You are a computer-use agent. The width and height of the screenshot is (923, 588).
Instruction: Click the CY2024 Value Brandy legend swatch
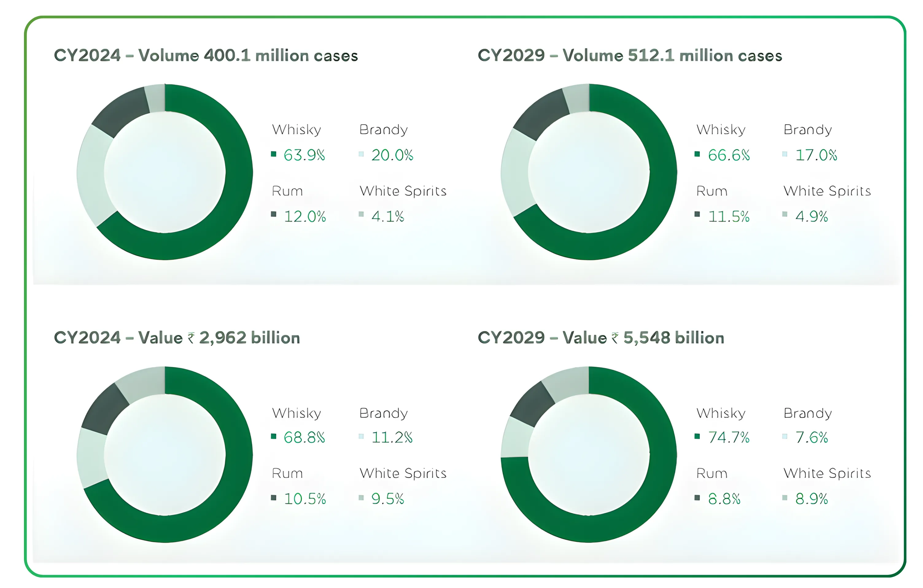pyautogui.click(x=361, y=436)
